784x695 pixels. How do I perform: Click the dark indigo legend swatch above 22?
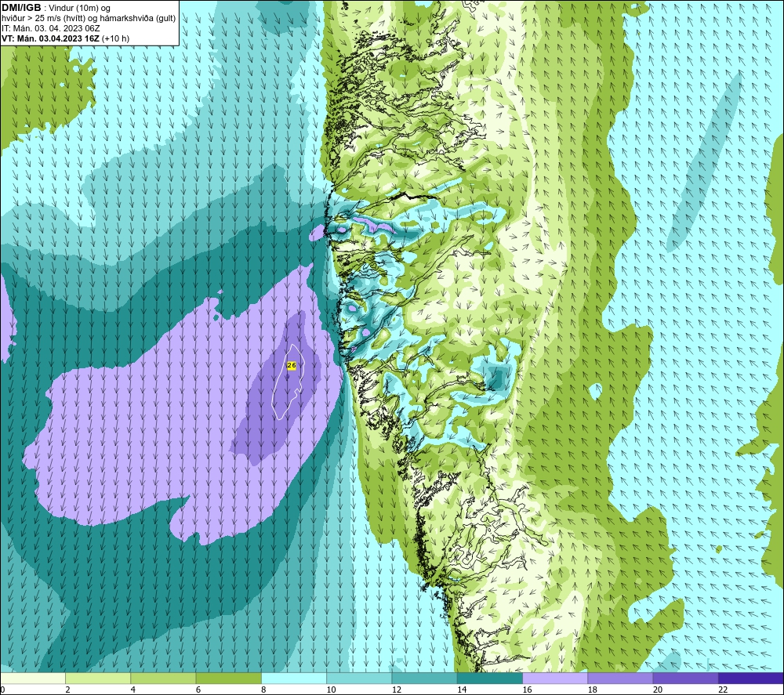(750, 678)
